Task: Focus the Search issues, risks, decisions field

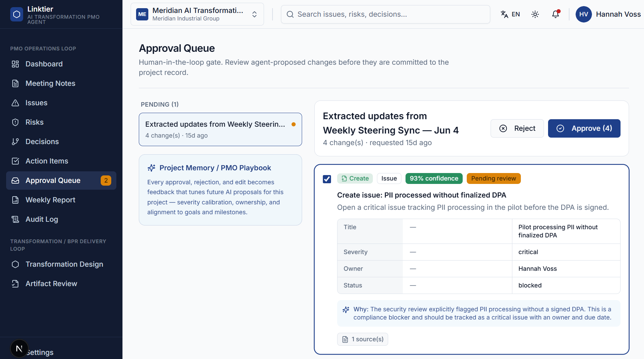Action: (x=385, y=14)
